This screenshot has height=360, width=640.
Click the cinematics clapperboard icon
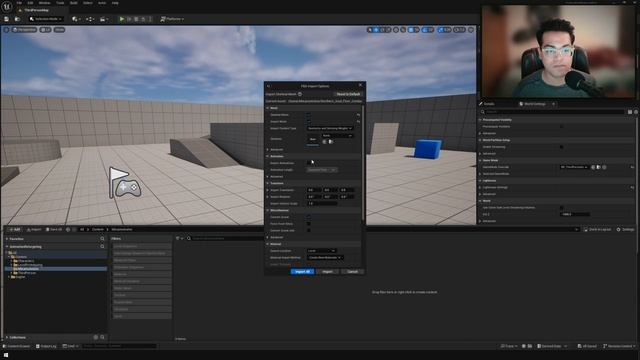pos(103,19)
